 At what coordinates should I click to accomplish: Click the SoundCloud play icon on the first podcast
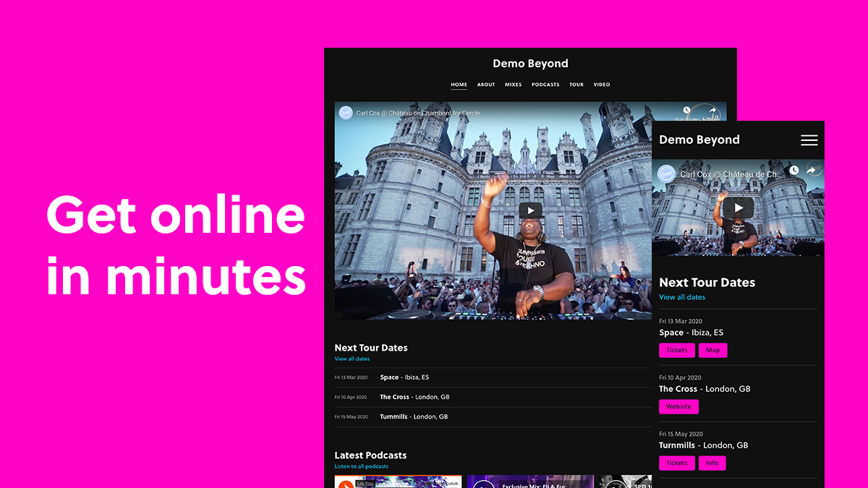click(x=345, y=483)
